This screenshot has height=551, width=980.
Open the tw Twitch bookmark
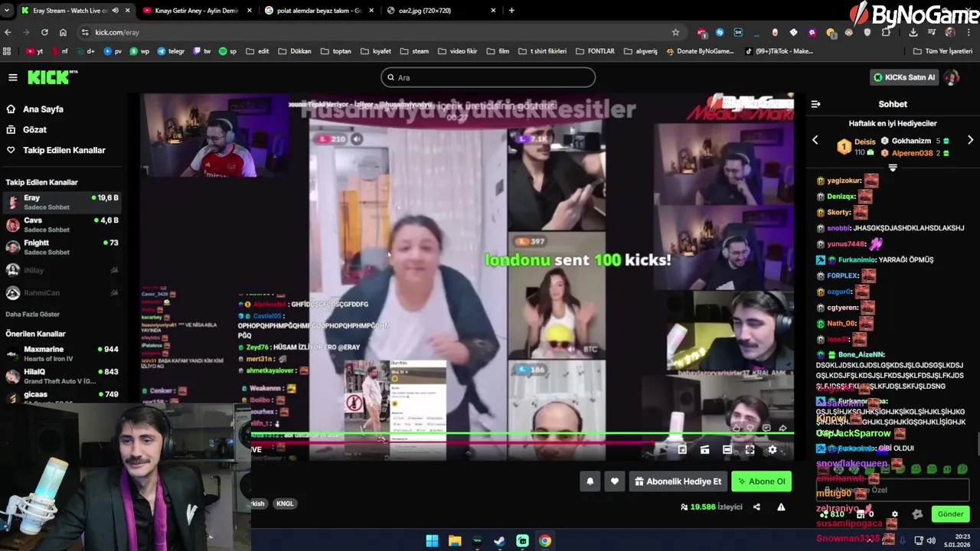click(x=202, y=51)
